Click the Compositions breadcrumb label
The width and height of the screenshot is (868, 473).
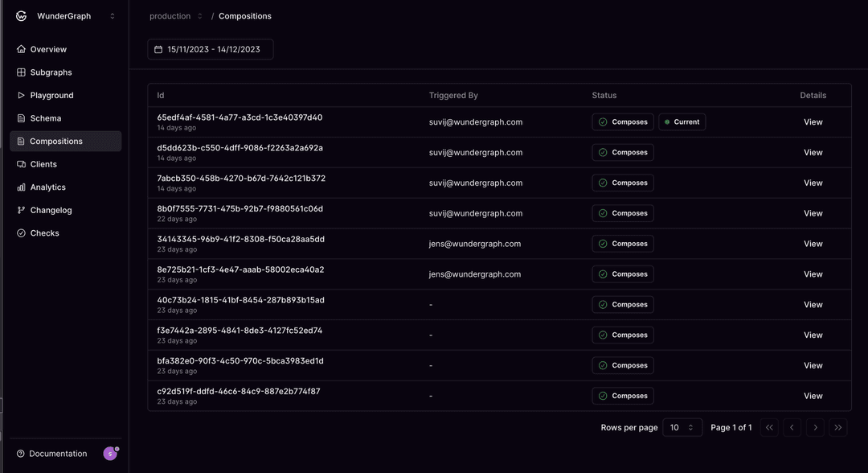[x=245, y=15]
